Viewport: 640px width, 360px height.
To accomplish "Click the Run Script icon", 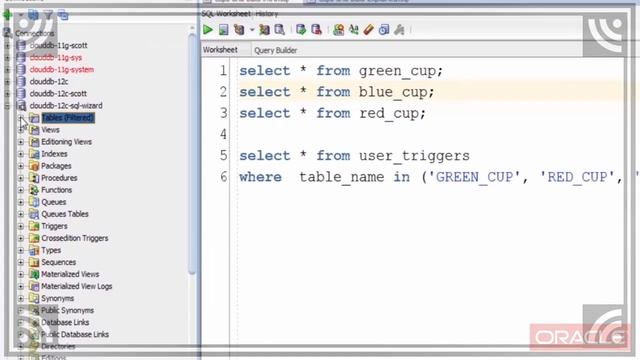I will click(x=223, y=29).
